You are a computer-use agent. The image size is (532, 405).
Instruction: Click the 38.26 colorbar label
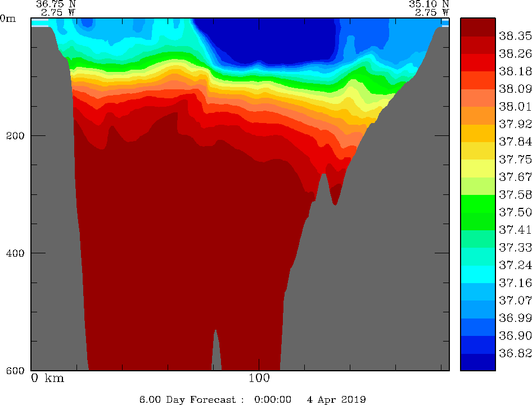tap(515, 53)
